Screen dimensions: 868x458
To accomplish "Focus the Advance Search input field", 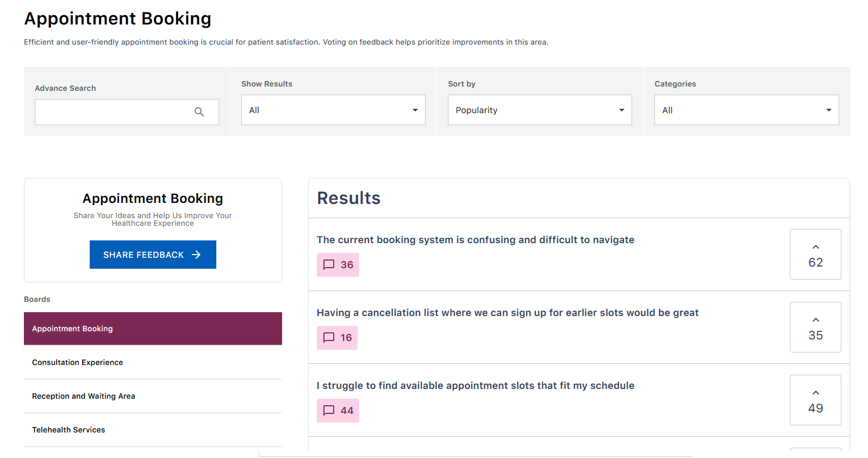I will (x=127, y=112).
